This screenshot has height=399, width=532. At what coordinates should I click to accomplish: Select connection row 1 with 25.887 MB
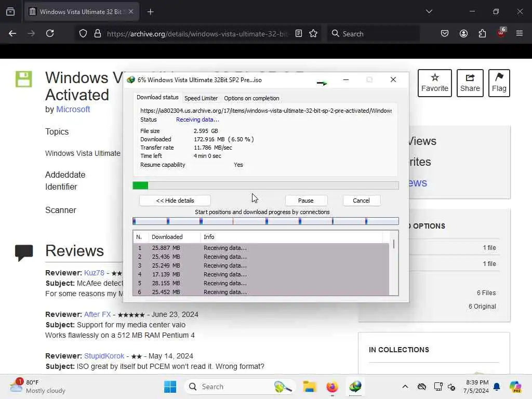(261, 248)
